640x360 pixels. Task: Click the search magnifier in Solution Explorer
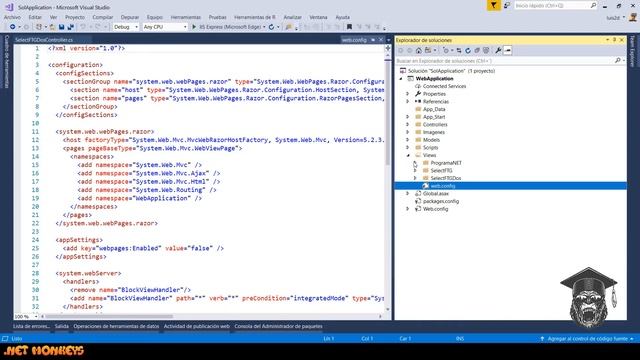tap(618, 60)
